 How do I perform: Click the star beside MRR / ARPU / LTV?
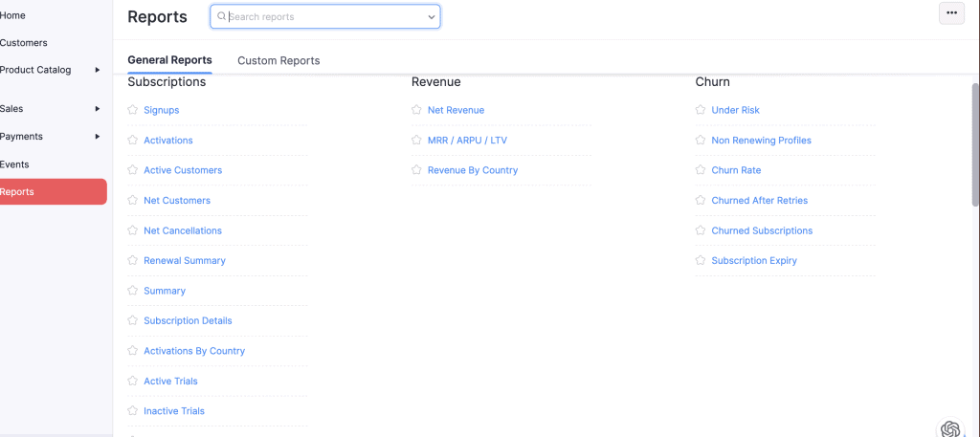(416, 140)
